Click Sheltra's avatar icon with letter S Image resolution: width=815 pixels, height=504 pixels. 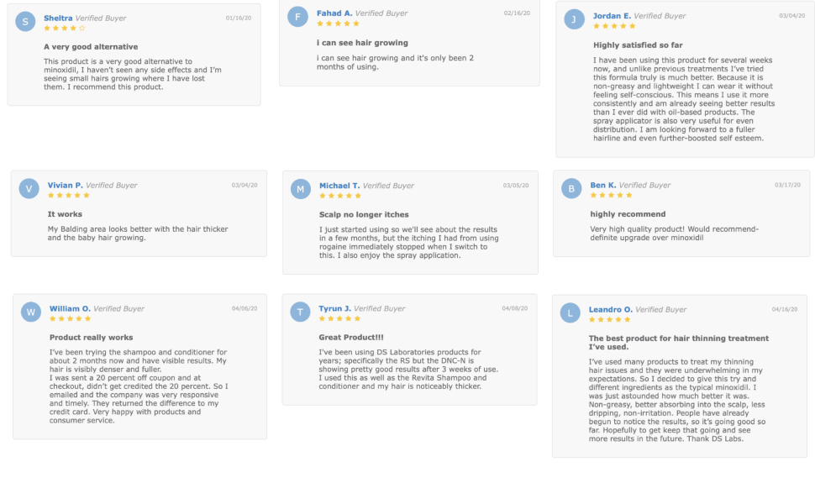click(25, 21)
